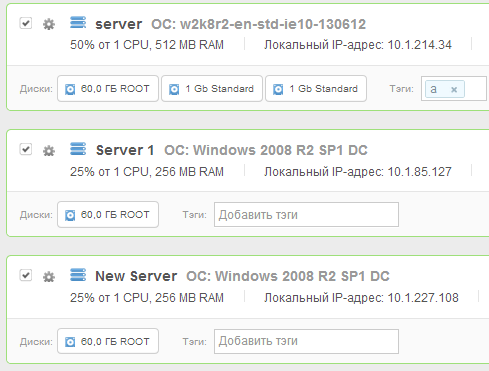Open 60,0 ГБ ROOT disk of server
The width and height of the screenshot is (489, 371).
click(108, 89)
